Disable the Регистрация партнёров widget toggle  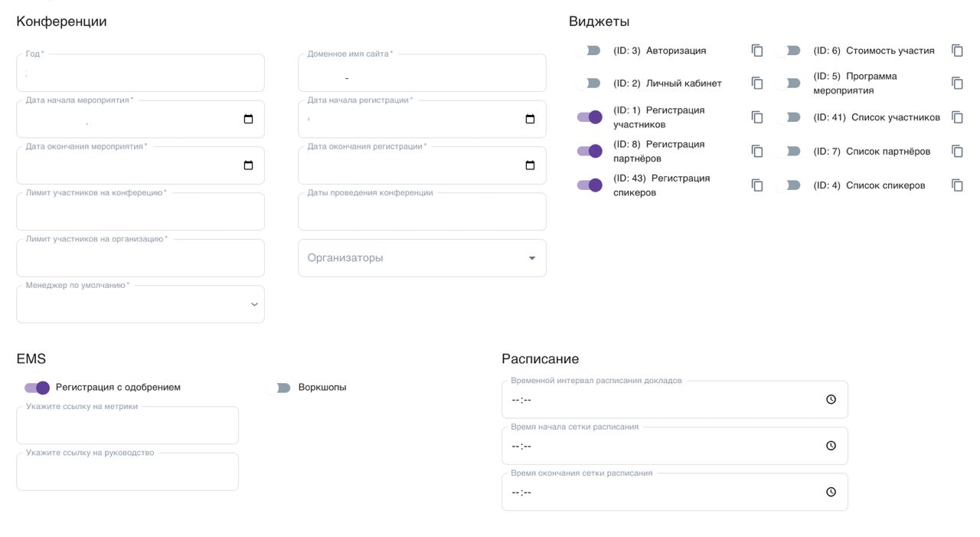[590, 151]
